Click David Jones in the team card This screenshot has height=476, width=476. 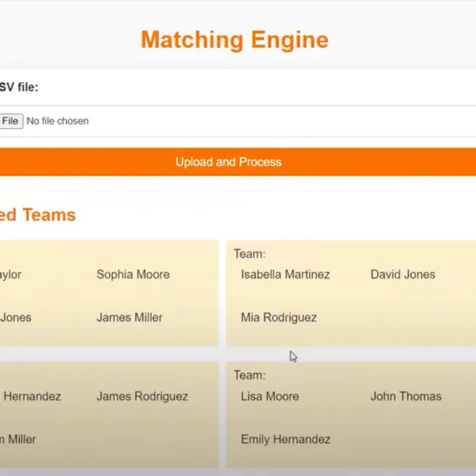403,275
